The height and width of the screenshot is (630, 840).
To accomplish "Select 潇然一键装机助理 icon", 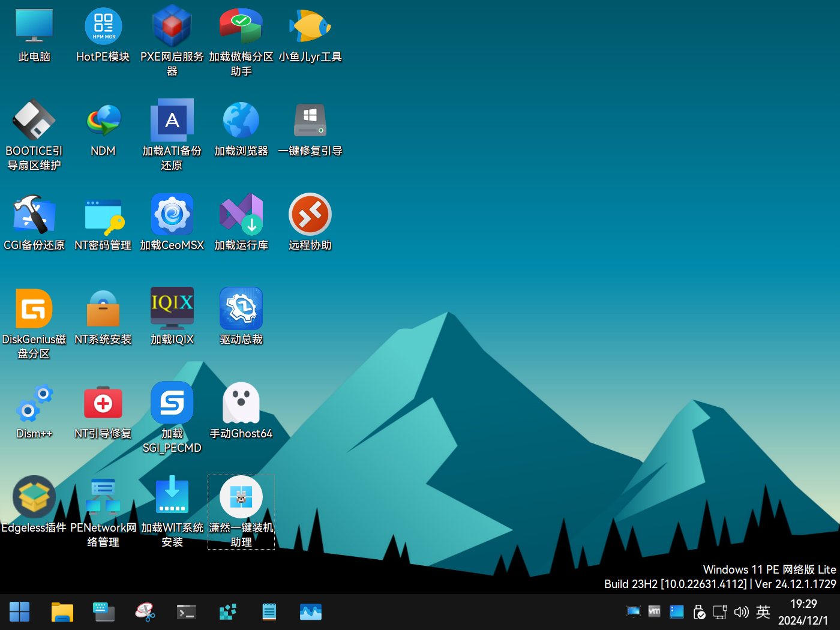I will [241, 512].
